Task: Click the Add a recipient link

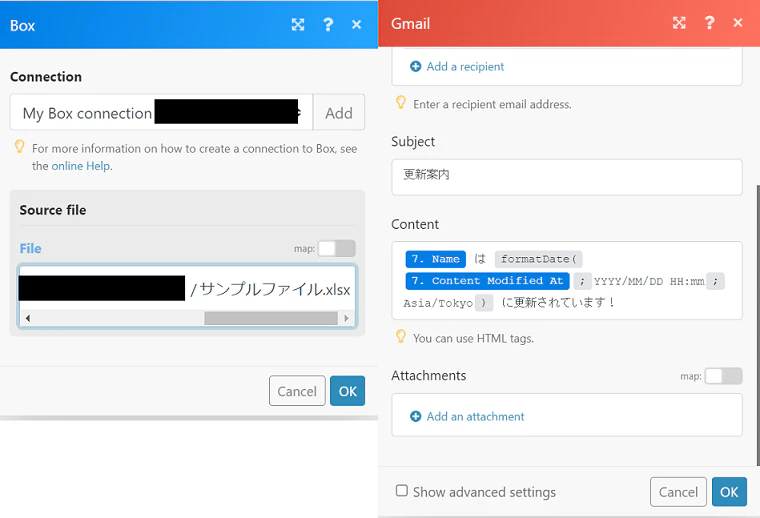Action: click(x=465, y=66)
